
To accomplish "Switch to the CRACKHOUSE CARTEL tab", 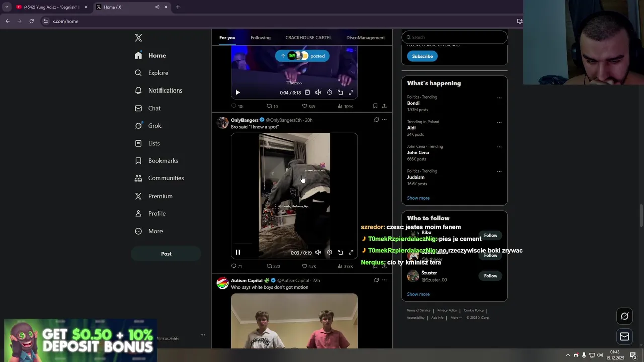I will tap(308, 38).
